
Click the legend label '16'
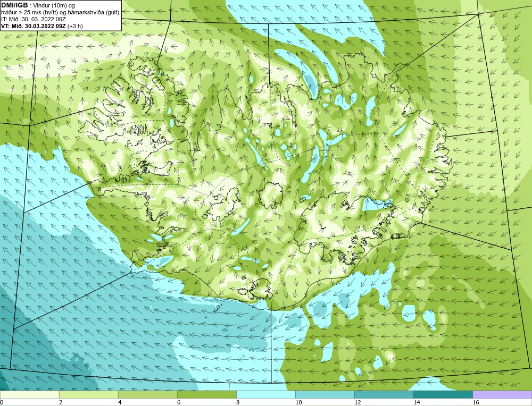pos(476,402)
